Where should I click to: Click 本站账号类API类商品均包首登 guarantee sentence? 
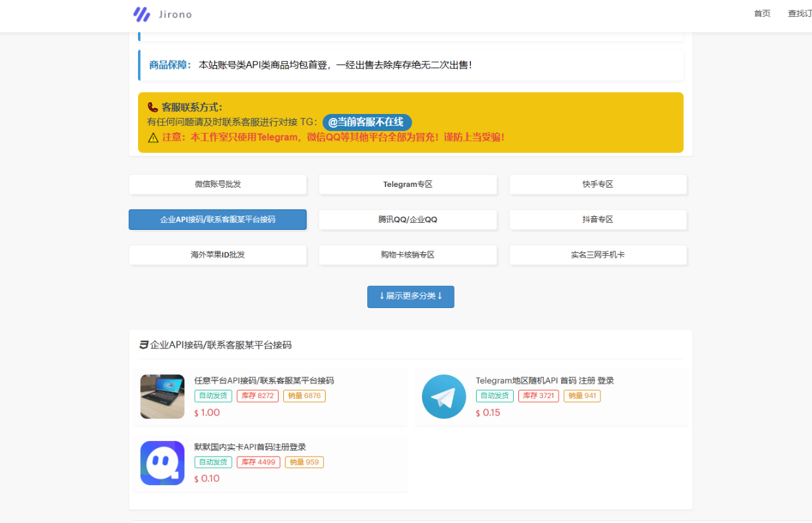335,65
